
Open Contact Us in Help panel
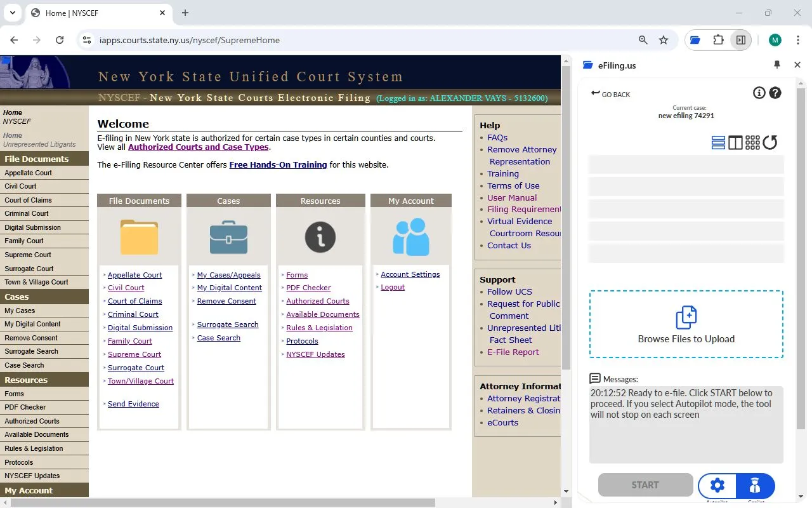[509, 245]
